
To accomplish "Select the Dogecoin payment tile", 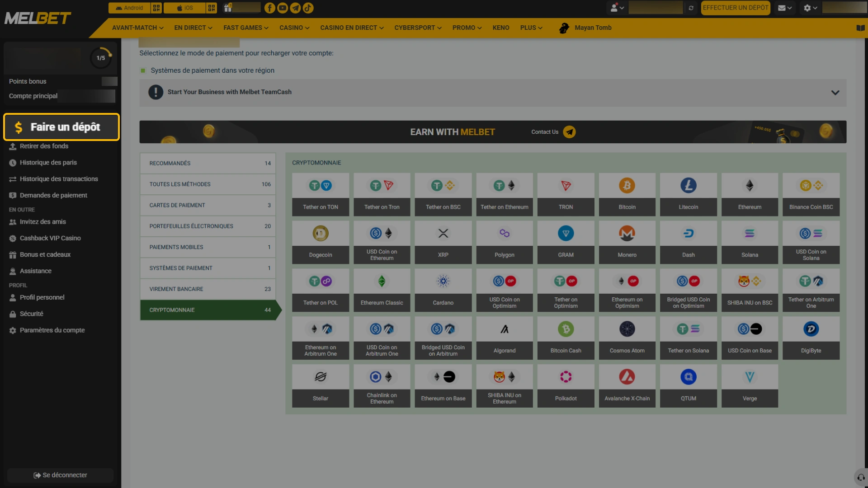I will [321, 242].
